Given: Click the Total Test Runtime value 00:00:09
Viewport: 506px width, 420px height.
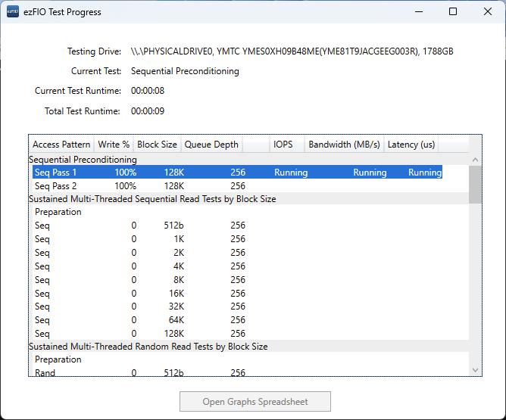Looking at the screenshot, I should click(x=148, y=111).
